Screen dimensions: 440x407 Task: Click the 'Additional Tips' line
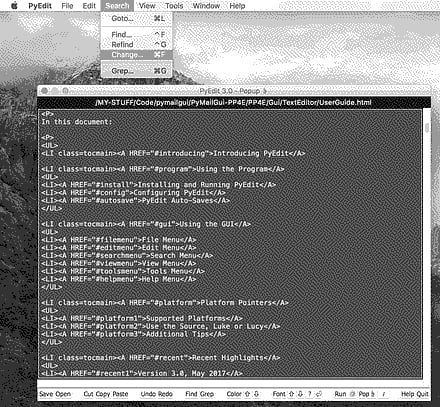[134, 334]
